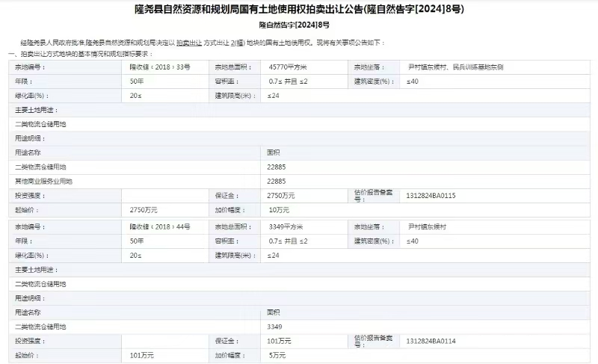The height and width of the screenshot is (364, 598).
Task: Click the 5万元 bid increment value
Action: coord(277,355)
